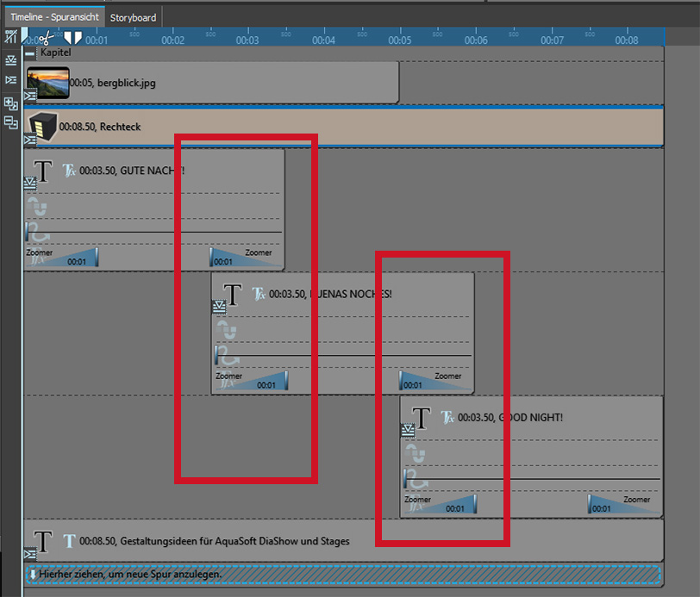The image size is (700, 597).
Task: Click the group objects icon in left toolbar
Action: coord(10,103)
